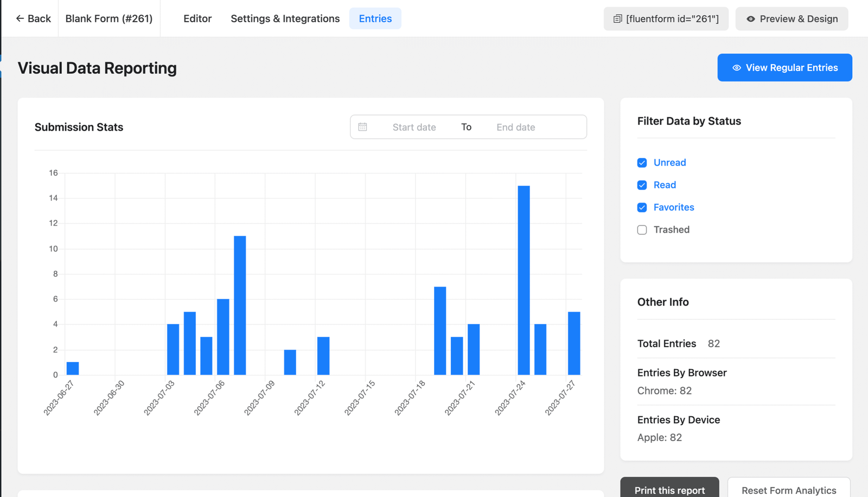Click the eye icon in Preview & Design
The height and width of the screenshot is (497, 868).
[x=751, y=19]
